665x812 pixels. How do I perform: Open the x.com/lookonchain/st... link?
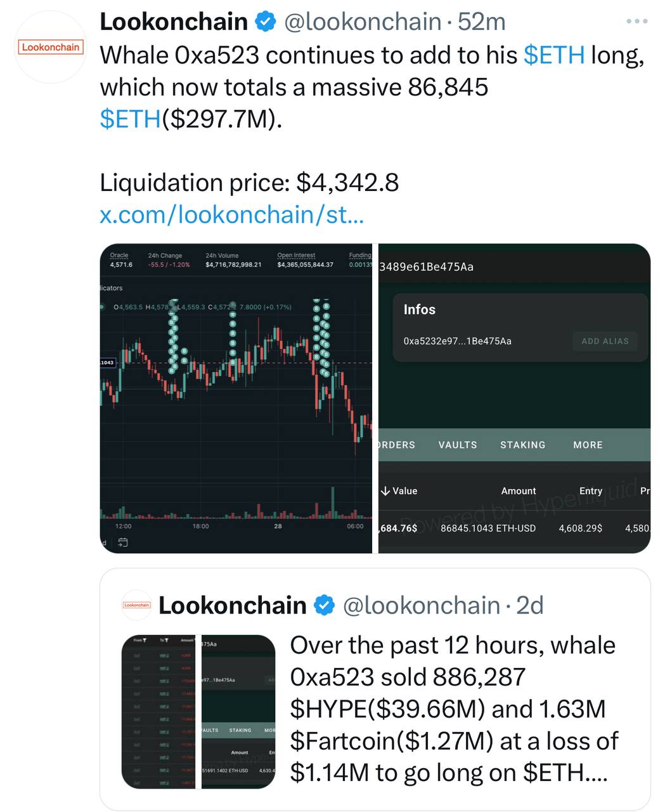point(231,214)
